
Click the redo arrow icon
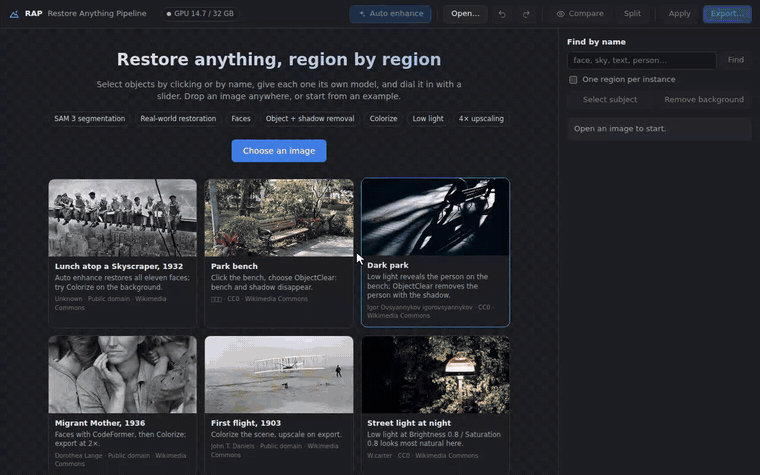[x=526, y=14]
